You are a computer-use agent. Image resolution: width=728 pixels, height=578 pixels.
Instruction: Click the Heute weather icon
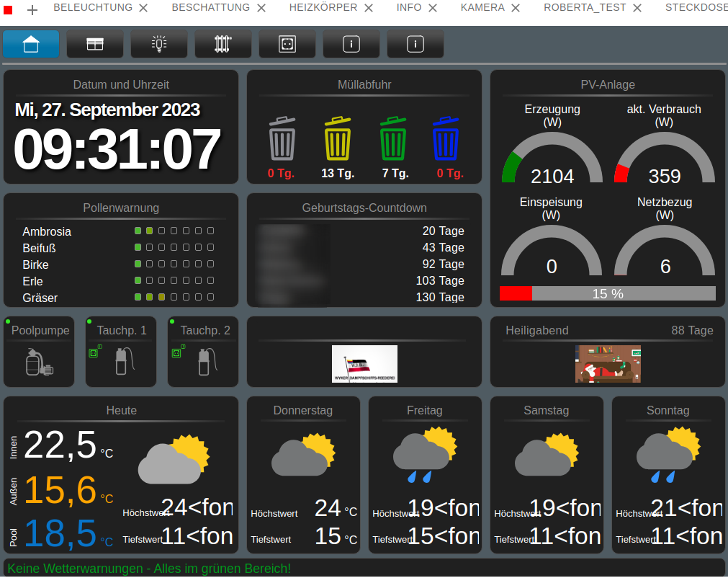[174, 459]
